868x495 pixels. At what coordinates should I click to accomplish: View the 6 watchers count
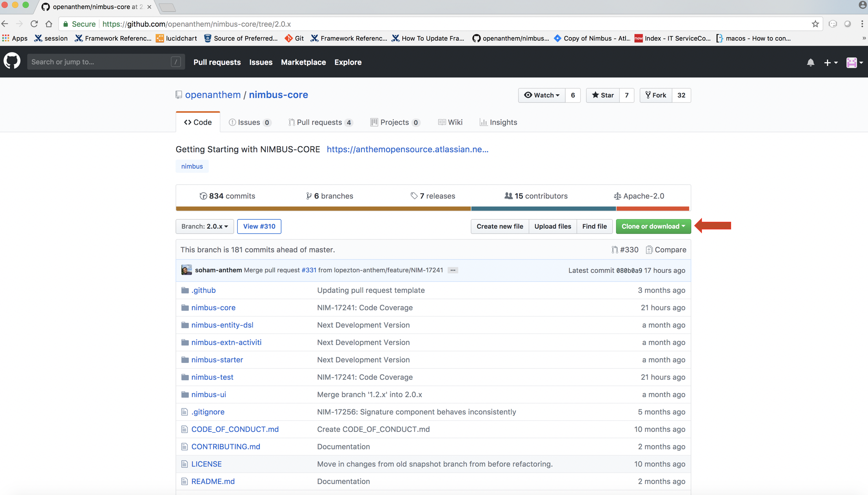point(573,95)
